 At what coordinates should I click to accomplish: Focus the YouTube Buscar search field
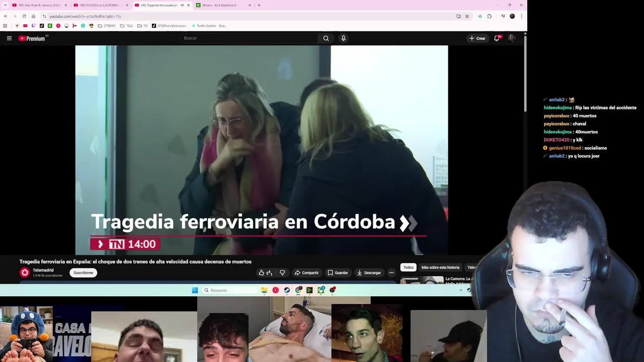coord(249,38)
